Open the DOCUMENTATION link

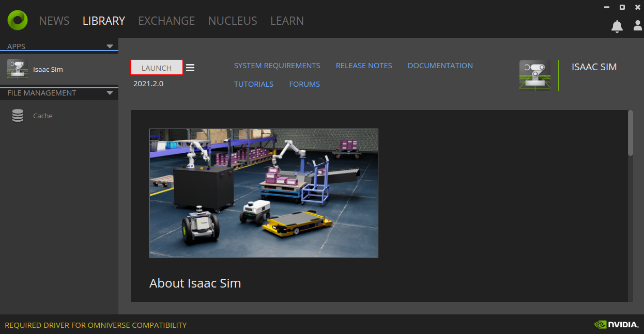440,66
